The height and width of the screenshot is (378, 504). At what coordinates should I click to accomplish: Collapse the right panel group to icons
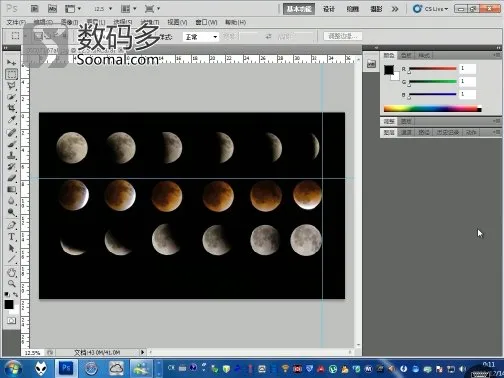(x=498, y=48)
